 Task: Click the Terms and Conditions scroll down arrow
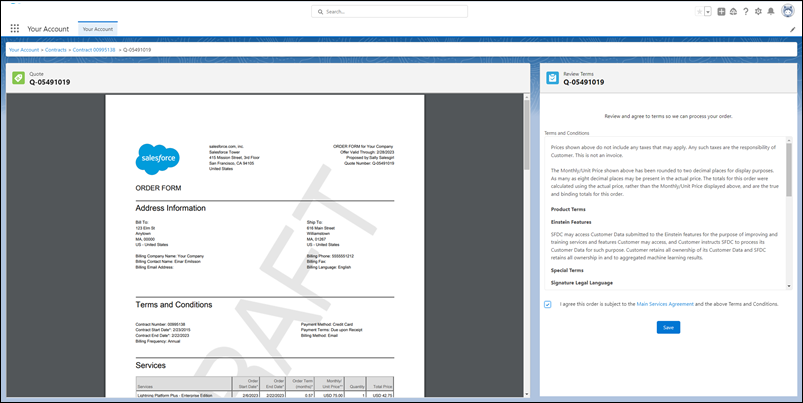[x=789, y=286]
